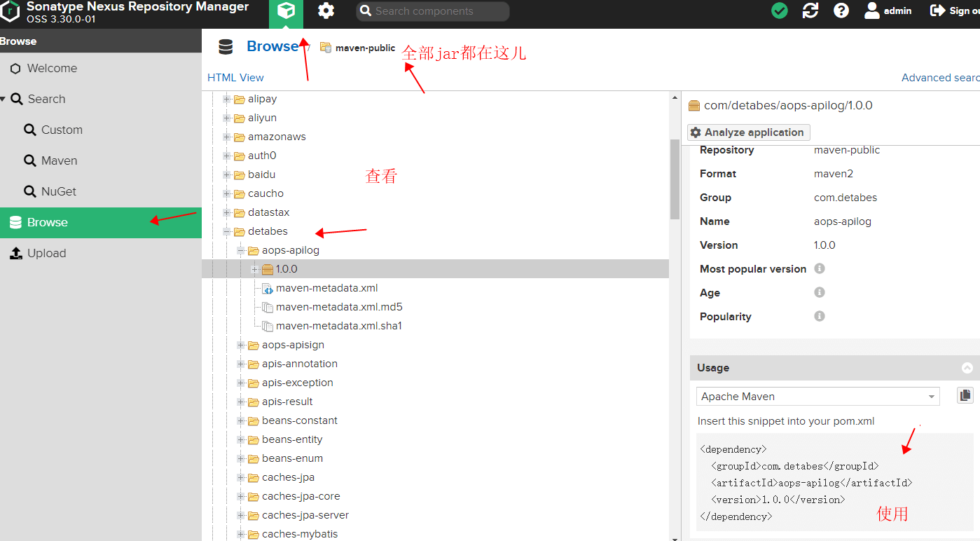The image size is (980, 541).
Task: Open NuGet search in sidebar
Action: (x=59, y=191)
